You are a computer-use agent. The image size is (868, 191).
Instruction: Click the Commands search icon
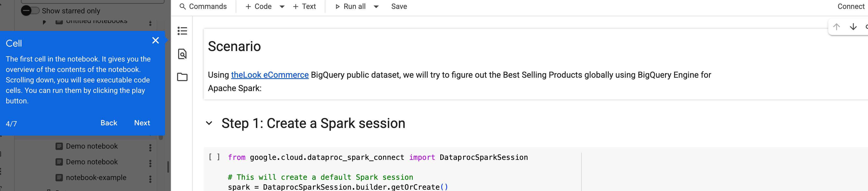tap(182, 6)
